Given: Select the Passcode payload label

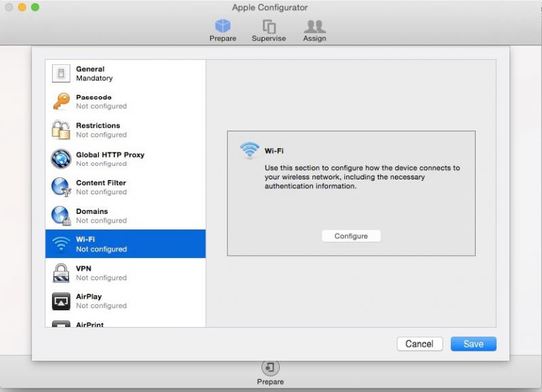Looking at the screenshot, I should pyautogui.click(x=93, y=97).
